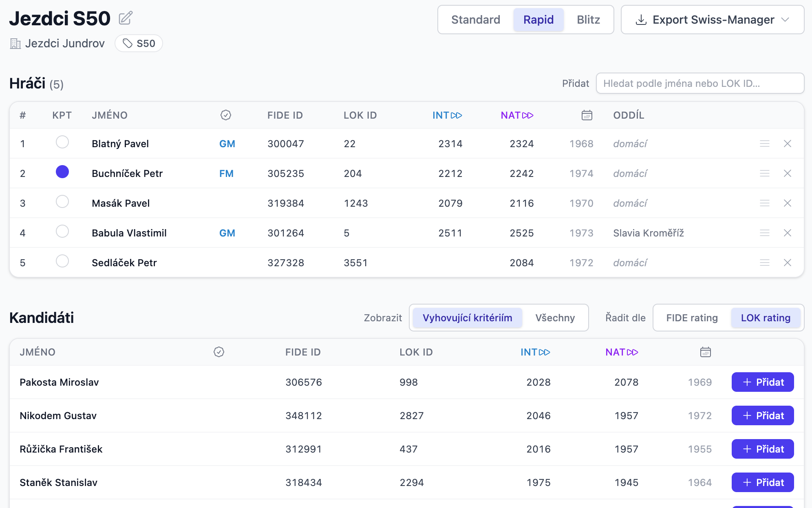Set Masák Pavel as captain
The height and width of the screenshot is (508, 812).
[62, 202]
